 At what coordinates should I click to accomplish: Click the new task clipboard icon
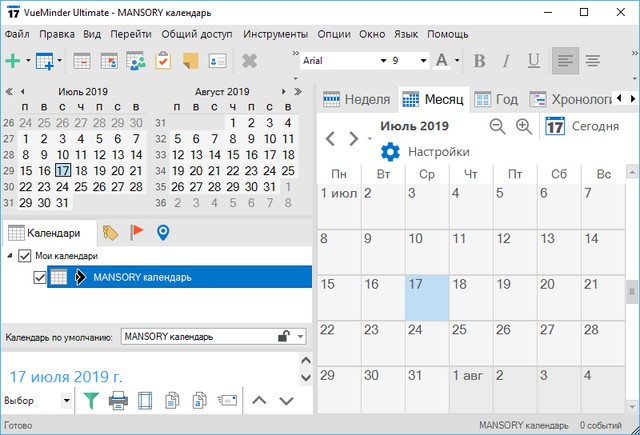point(162,61)
